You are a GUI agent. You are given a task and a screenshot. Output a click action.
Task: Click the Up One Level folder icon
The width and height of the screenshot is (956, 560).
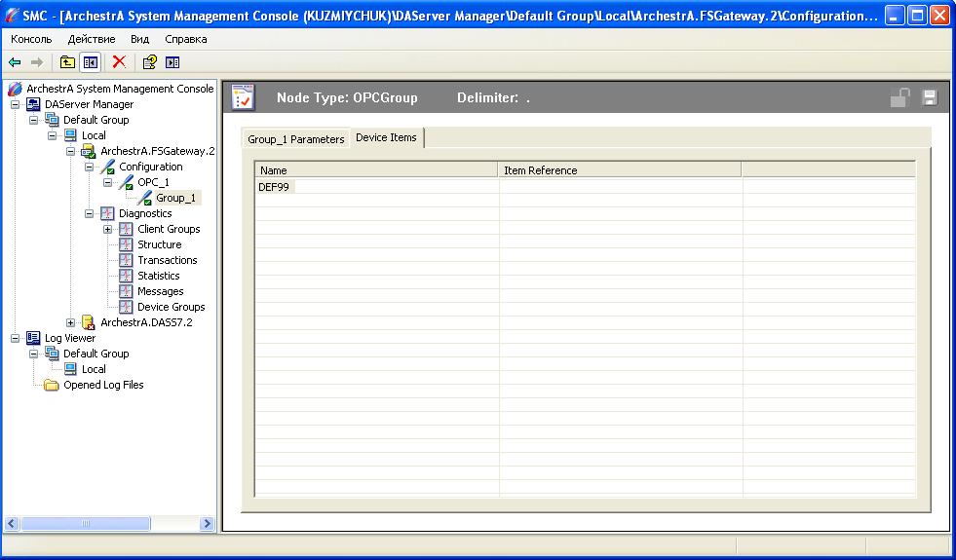66,62
